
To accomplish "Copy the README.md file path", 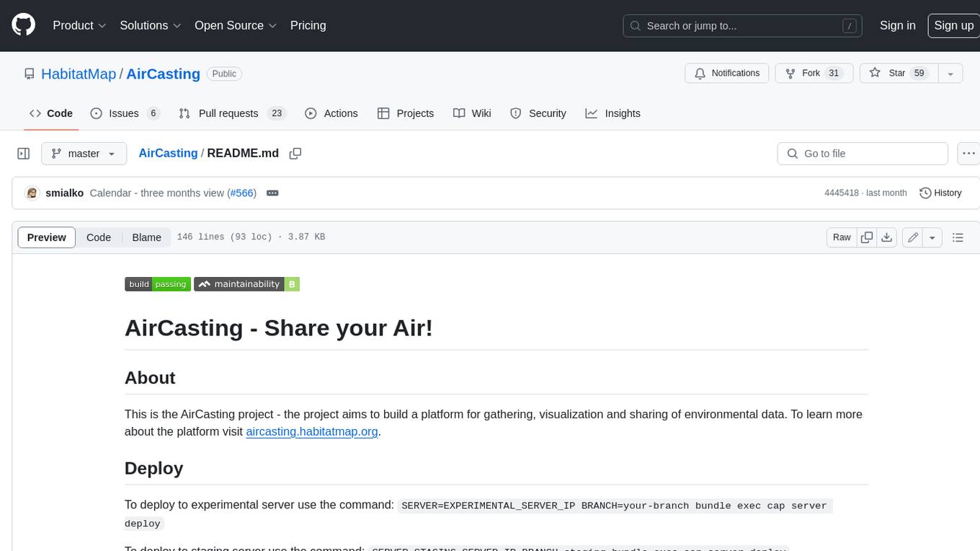I will (x=295, y=154).
